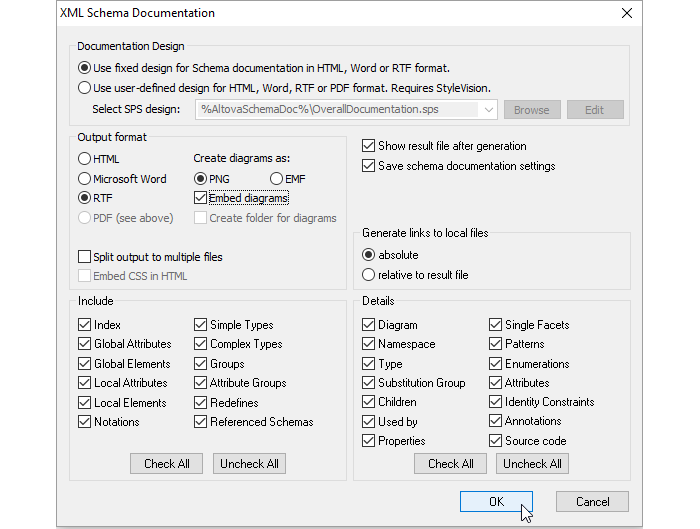
Task: Close the dialog with title bar X
Action: [627, 13]
